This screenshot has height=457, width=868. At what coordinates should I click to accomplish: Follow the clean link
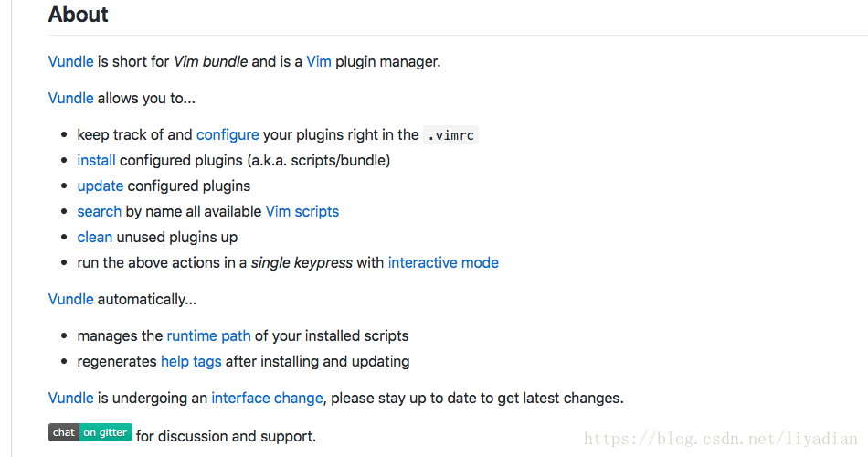pyautogui.click(x=95, y=237)
